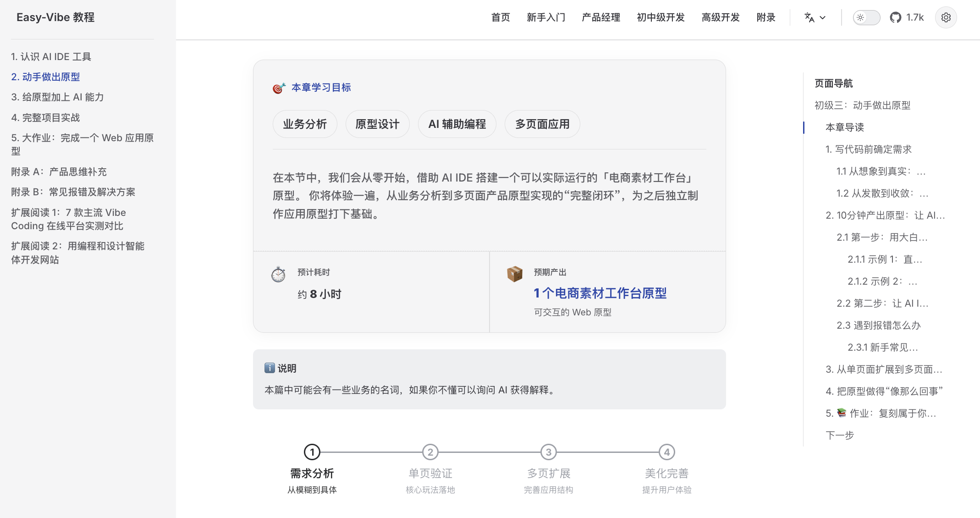Click the AI 辅助编程 tag pill
Image resolution: width=980 pixels, height=518 pixels.
pos(457,124)
